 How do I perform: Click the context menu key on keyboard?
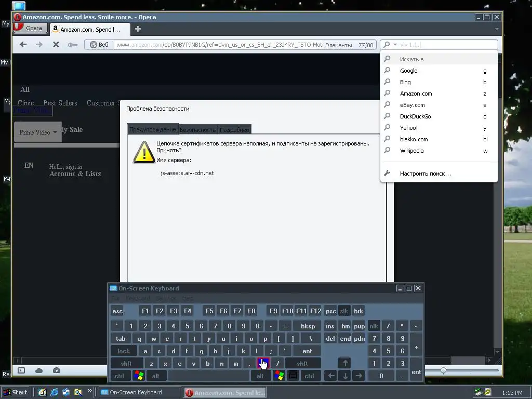click(x=293, y=376)
